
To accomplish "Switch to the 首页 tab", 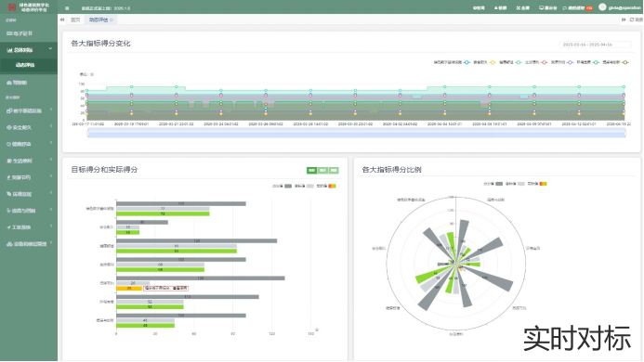I will tap(75, 19).
